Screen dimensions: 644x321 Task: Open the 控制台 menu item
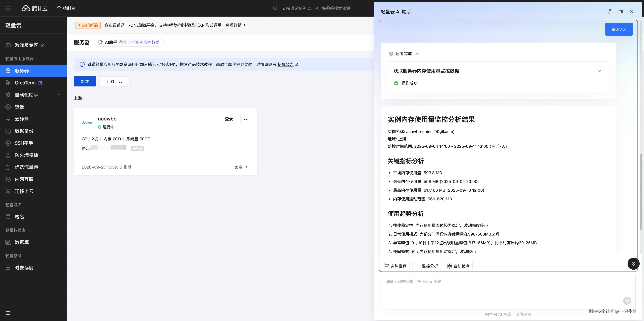click(x=66, y=8)
